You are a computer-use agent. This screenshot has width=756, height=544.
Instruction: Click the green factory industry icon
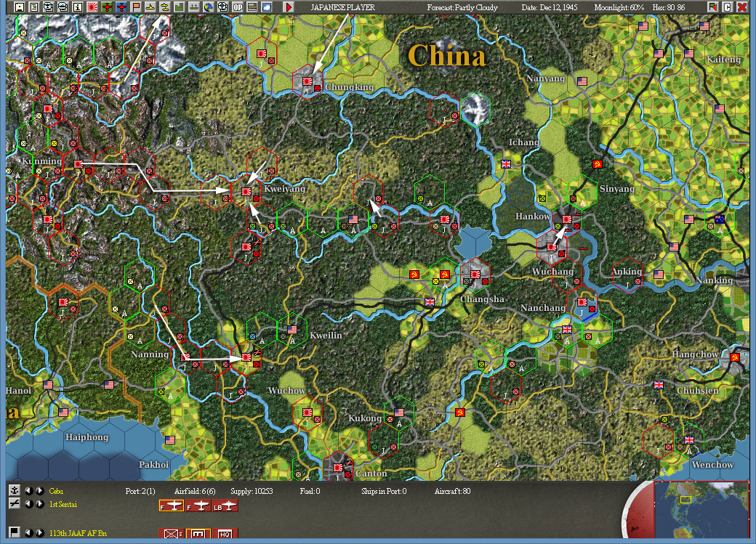(180, 7)
